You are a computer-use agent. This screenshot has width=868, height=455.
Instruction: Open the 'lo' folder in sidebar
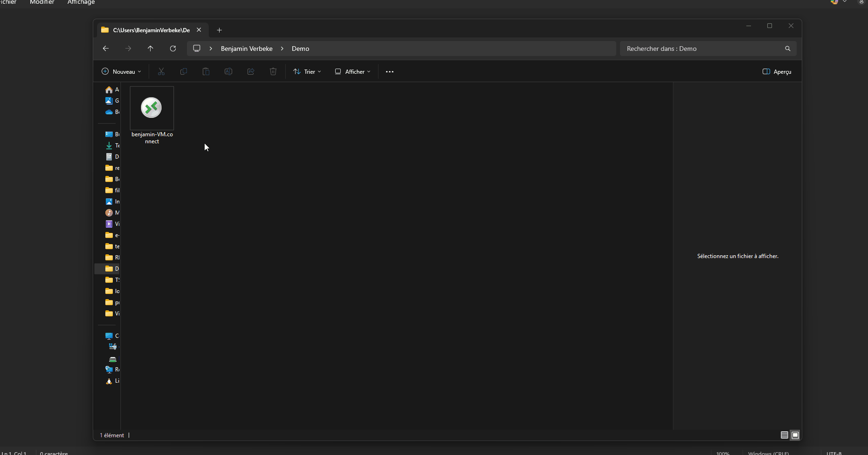click(111, 291)
